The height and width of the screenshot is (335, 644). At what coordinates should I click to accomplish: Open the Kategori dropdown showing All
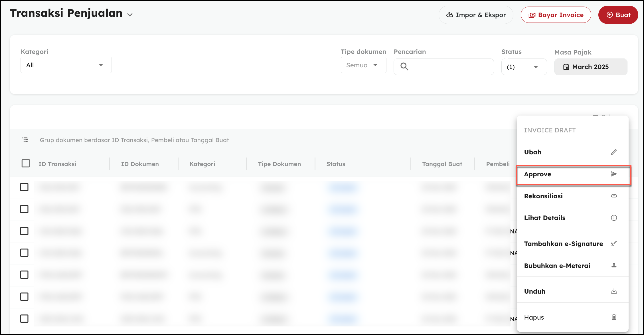click(x=66, y=65)
